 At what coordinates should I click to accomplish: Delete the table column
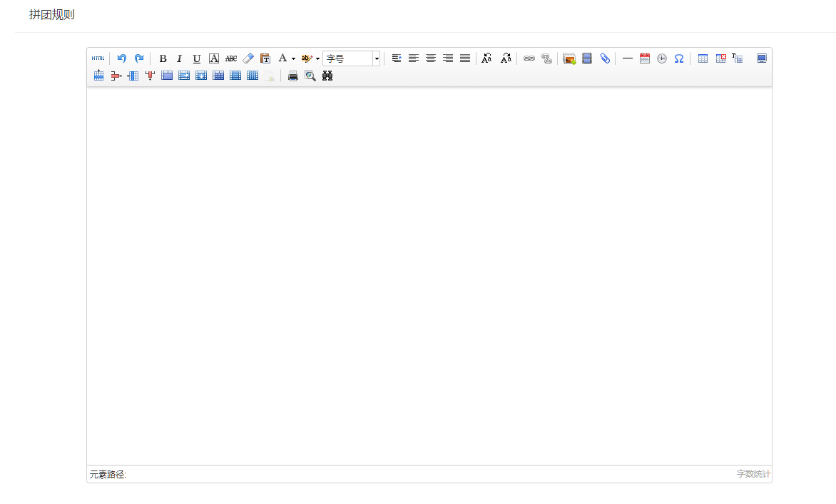pyautogui.click(x=150, y=76)
